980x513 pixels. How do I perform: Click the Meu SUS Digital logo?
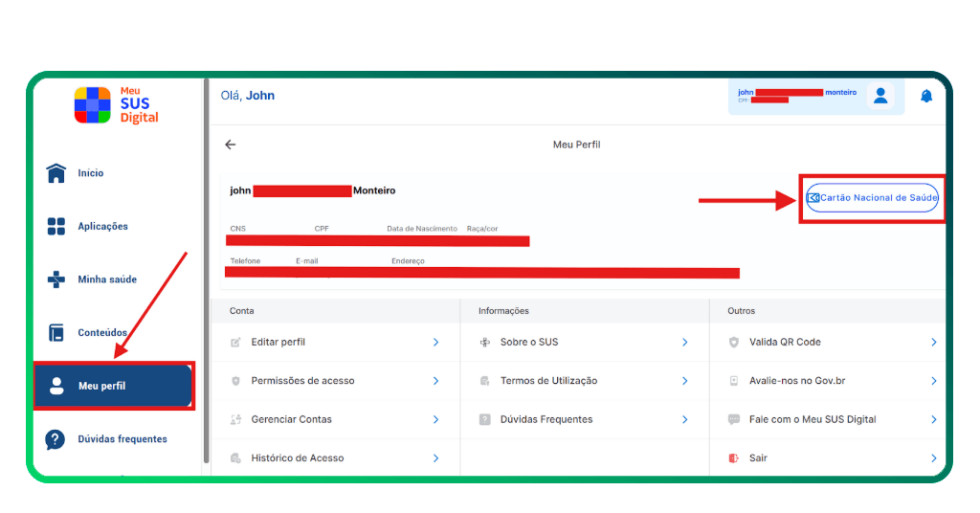pyautogui.click(x=116, y=104)
